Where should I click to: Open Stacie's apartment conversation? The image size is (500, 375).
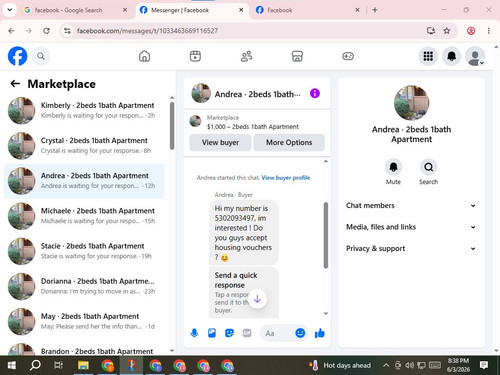click(85, 251)
